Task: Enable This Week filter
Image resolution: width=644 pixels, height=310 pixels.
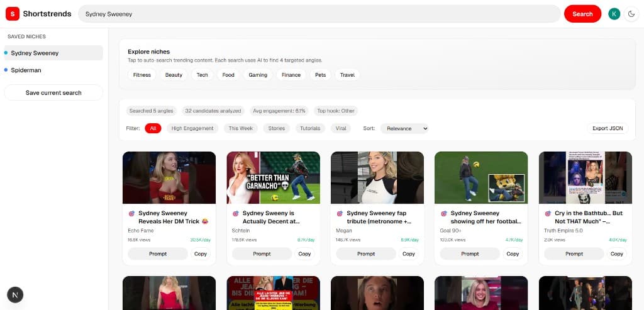Action: (241, 128)
